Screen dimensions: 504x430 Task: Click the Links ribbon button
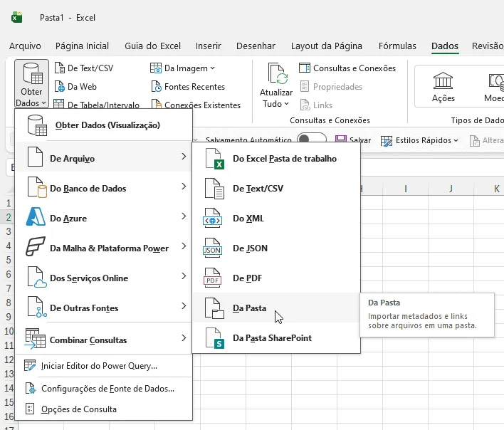click(x=316, y=105)
